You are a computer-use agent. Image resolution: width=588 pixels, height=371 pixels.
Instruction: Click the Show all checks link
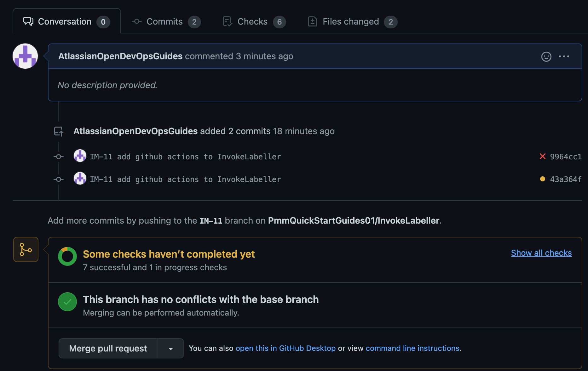click(x=541, y=253)
